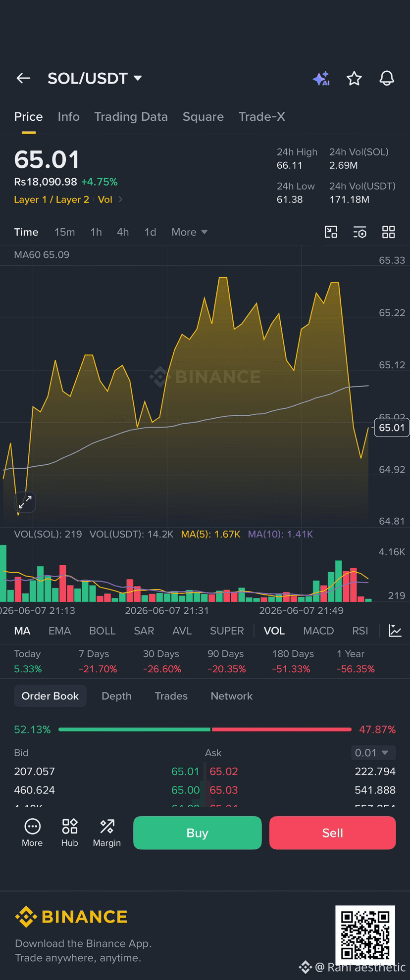Select the 1h interval
The image size is (410, 980).
[x=96, y=232]
